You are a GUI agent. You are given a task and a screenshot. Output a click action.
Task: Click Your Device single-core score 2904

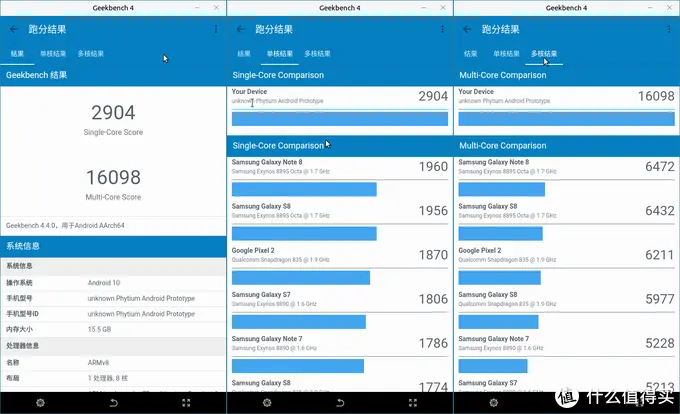(x=433, y=96)
